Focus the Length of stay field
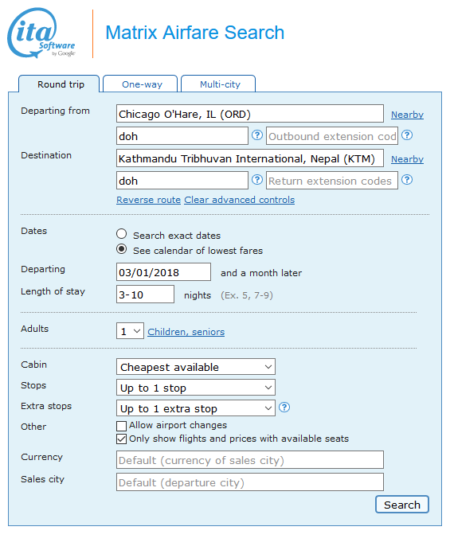The image size is (450, 550). point(145,294)
